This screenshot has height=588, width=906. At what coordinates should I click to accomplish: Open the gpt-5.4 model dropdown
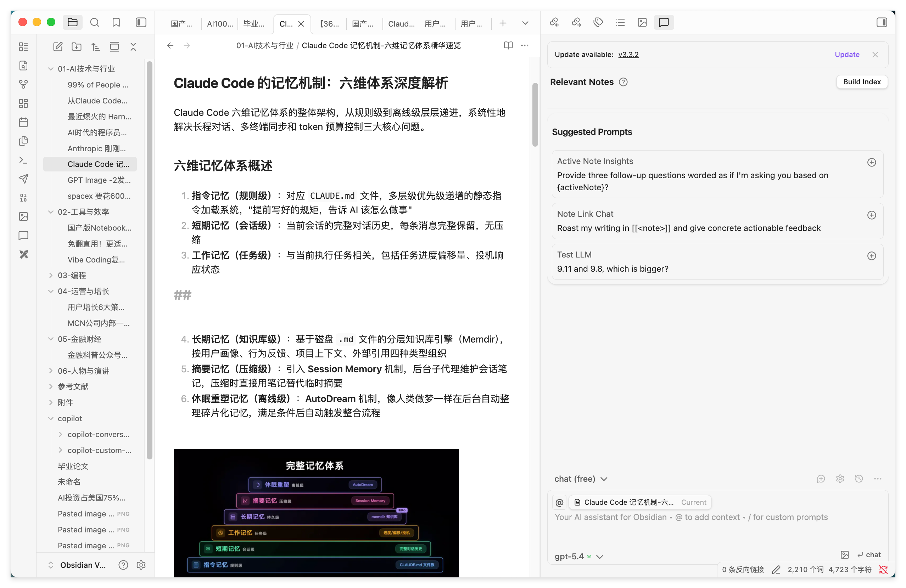pyautogui.click(x=578, y=556)
